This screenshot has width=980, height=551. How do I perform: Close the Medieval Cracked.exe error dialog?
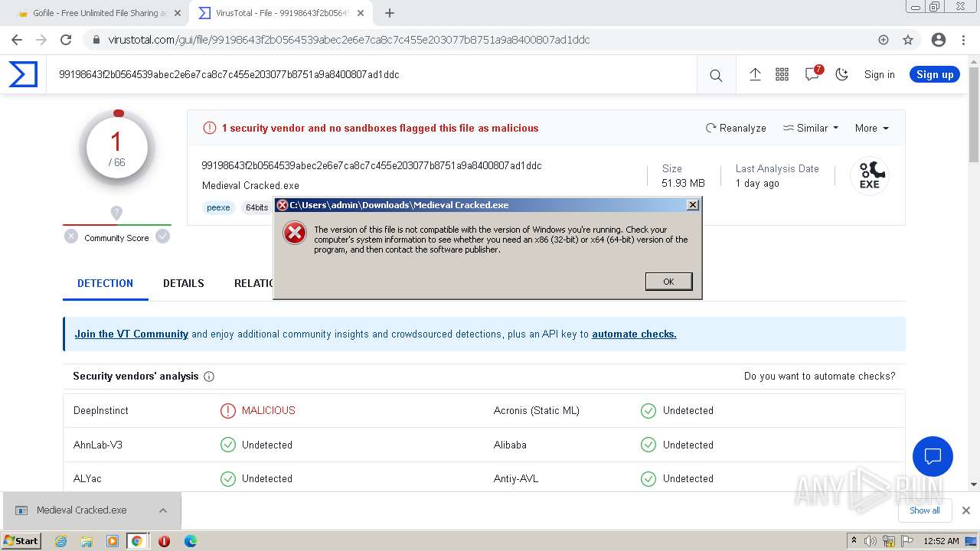pyautogui.click(x=692, y=204)
